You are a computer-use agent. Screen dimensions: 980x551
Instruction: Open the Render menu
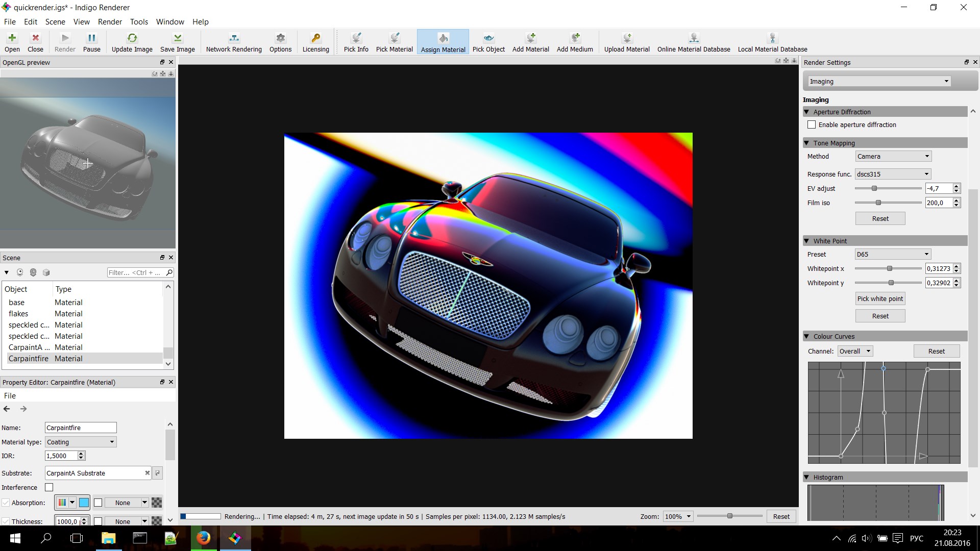(110, 22)
